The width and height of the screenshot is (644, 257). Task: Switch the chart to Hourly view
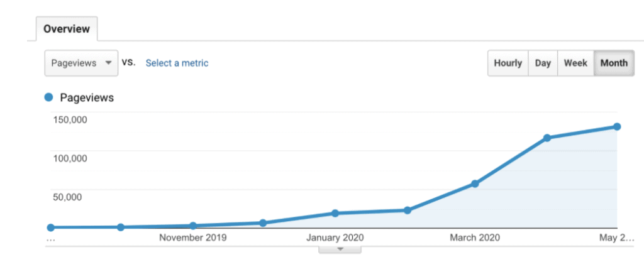[508, 63]
